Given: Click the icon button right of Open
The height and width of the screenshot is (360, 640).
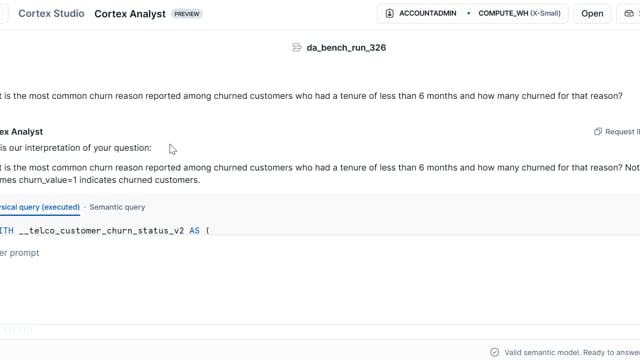Looking at the screenshot, I should [629, 13].
